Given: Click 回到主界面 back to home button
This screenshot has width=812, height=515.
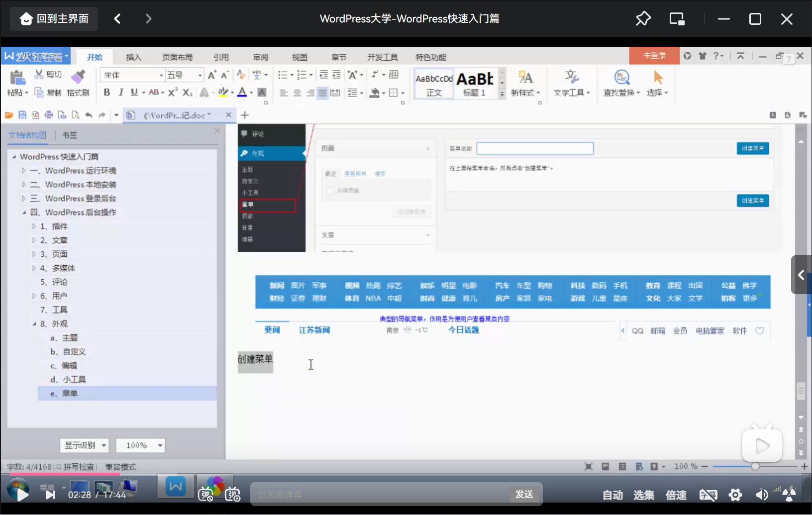Looking at the screenshot, I should tap(54, 19).
